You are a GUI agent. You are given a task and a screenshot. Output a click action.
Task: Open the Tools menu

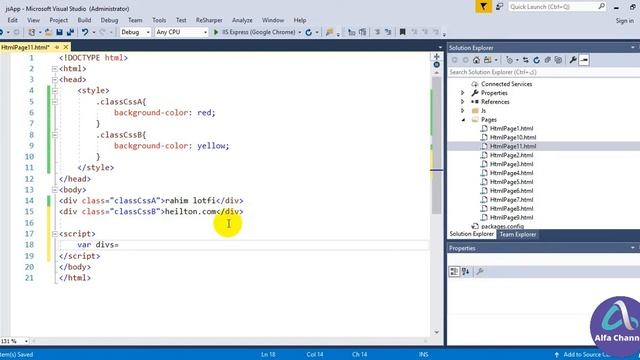(159, 20)
